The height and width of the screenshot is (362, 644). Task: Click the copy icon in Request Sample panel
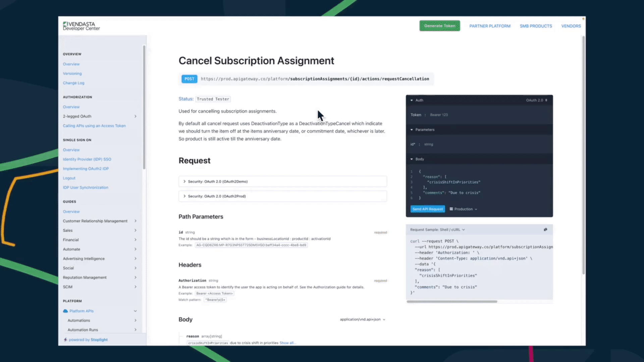[545, 229]
